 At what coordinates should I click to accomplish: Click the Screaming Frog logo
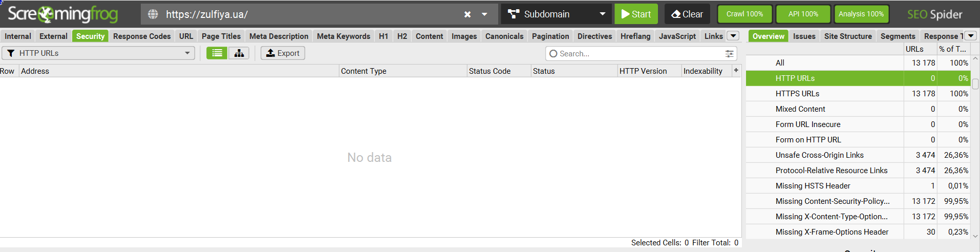click(62, 14)
